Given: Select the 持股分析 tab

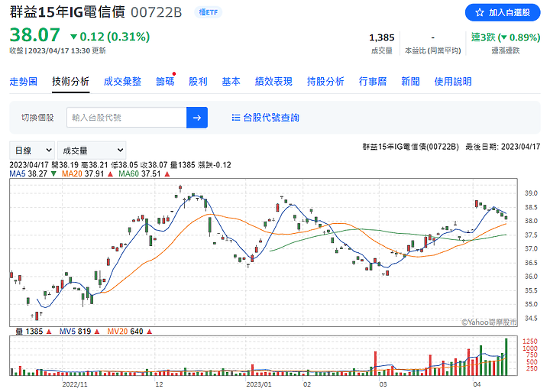Looking at the screenshot, I should point(325,82).
